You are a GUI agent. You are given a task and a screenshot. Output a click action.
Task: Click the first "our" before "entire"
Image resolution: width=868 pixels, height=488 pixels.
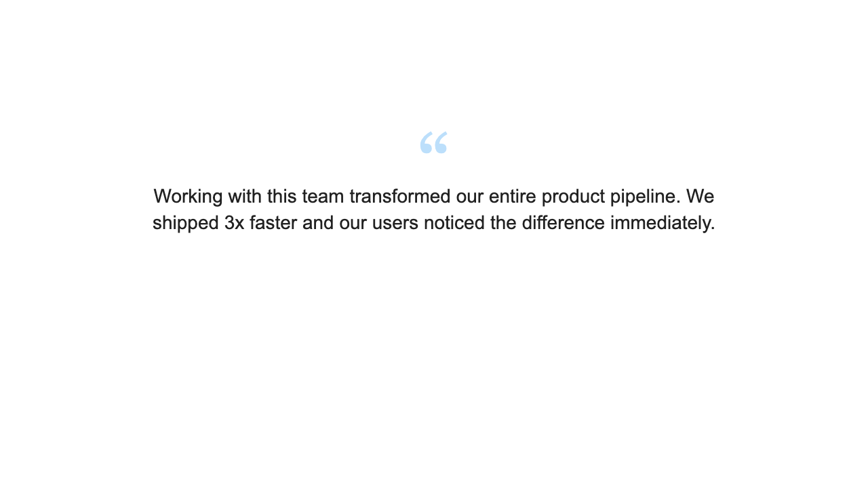469,197
